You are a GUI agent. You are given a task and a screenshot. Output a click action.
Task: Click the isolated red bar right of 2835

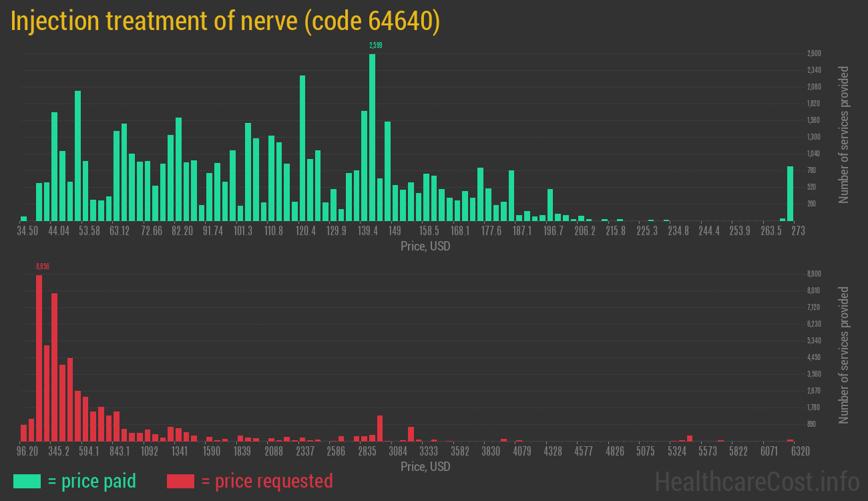(x=380, y=428)
